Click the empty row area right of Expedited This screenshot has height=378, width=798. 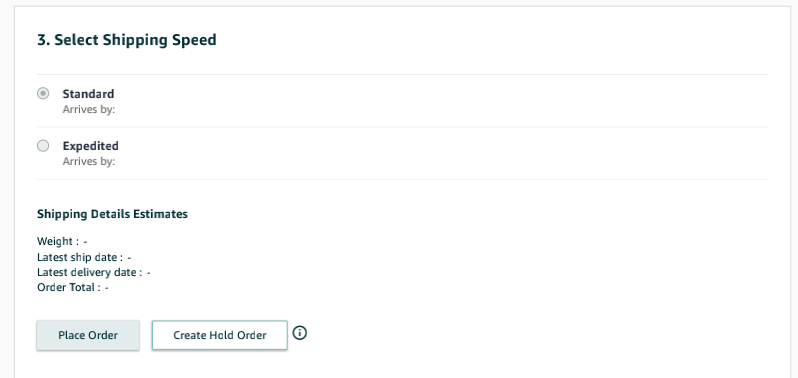click(443, 153)
